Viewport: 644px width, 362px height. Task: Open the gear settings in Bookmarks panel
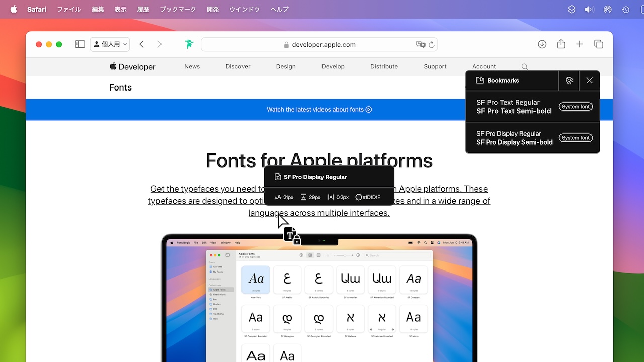click(x=569, y=80)
